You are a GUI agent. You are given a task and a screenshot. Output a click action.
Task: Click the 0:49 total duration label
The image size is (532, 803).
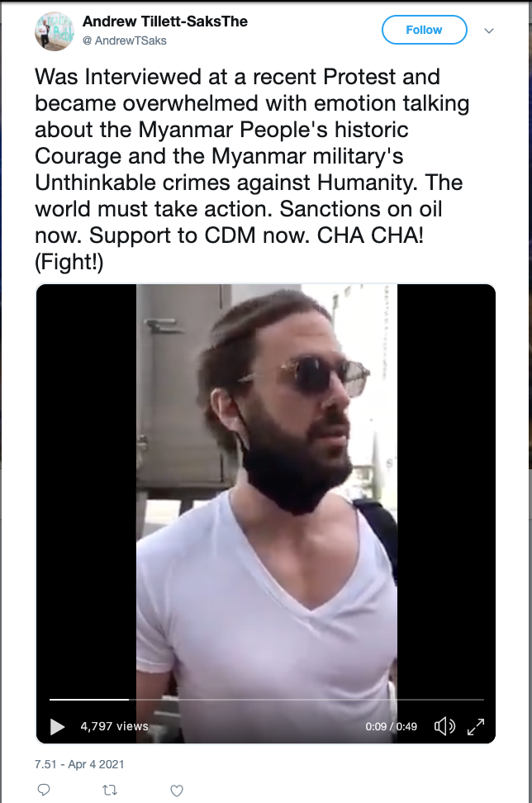(406, 727)
